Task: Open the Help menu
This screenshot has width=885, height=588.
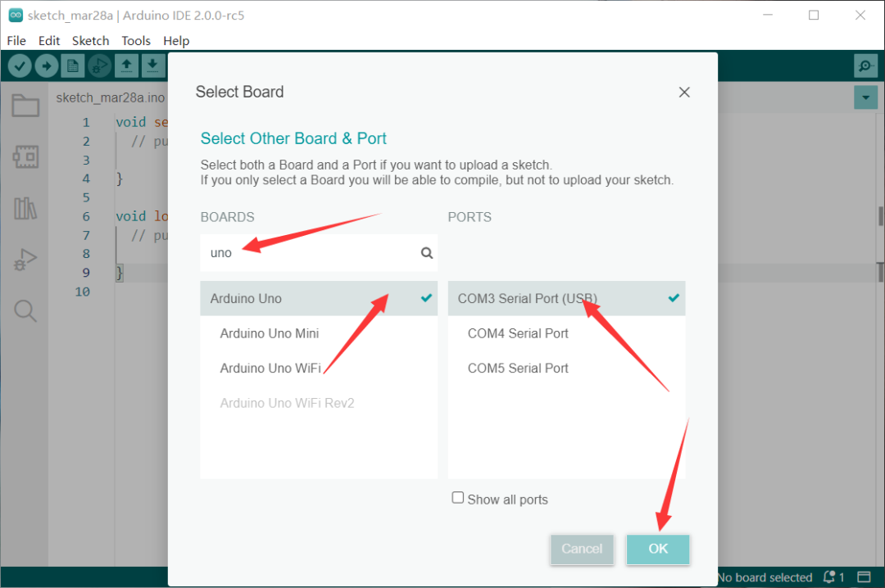Action: coord(176,41)
